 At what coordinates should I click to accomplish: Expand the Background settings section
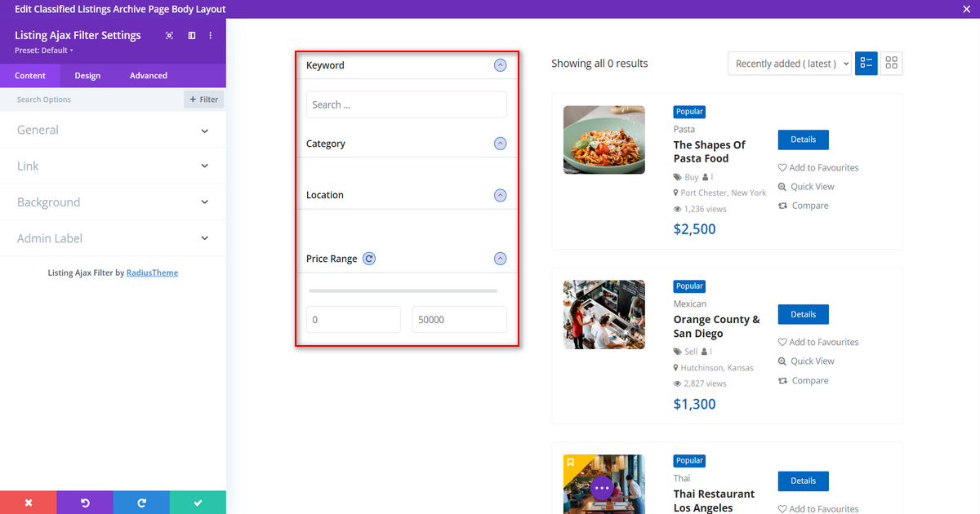(113, 202)
